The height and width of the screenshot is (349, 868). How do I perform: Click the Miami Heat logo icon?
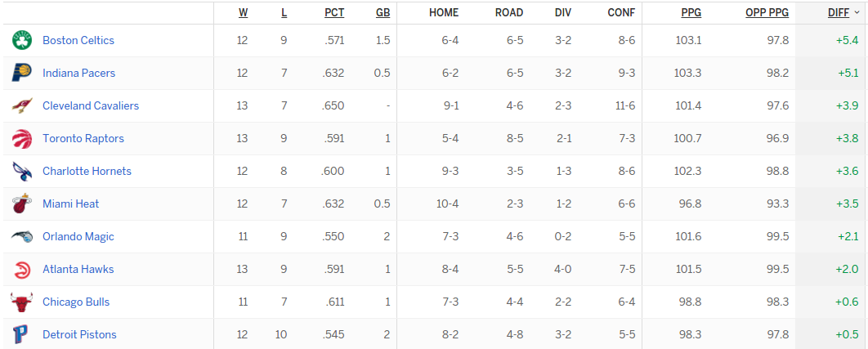[x=22, y=204]
